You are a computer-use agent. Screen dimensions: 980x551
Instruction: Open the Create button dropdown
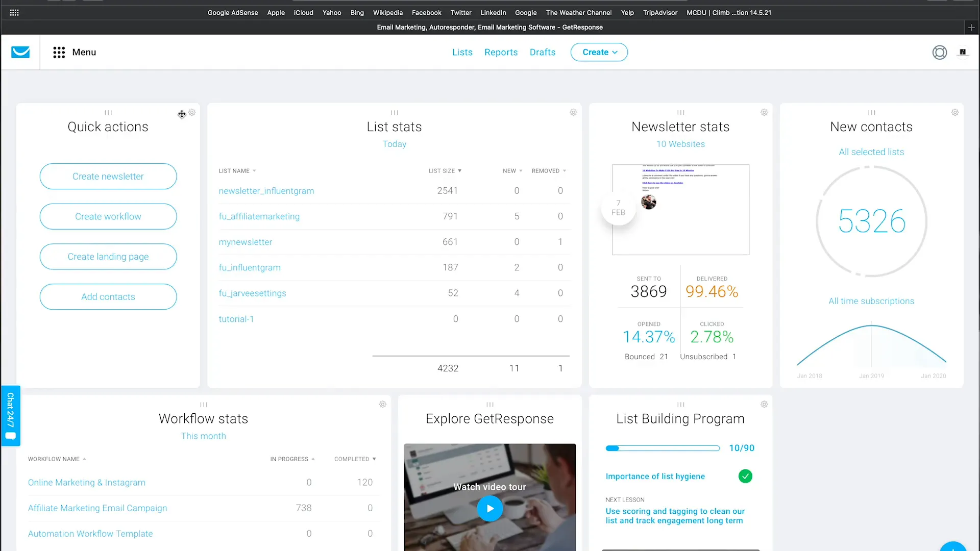click(599, 52)
